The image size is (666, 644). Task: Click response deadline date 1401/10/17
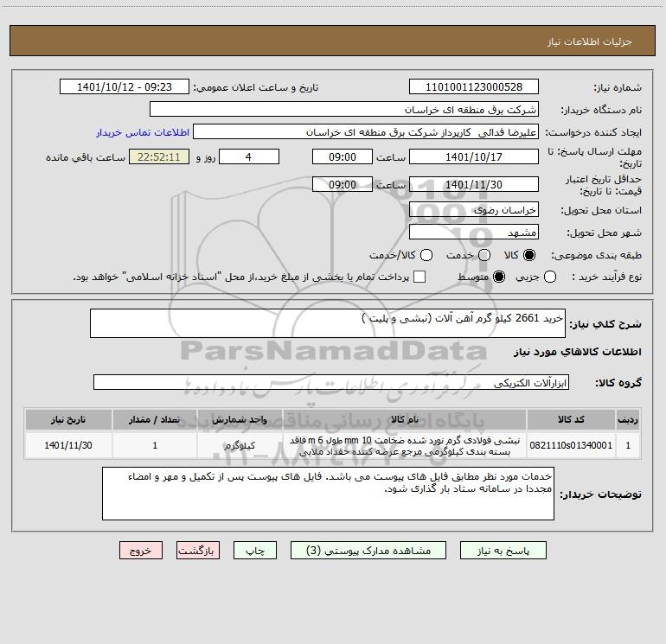pos(474,156)
